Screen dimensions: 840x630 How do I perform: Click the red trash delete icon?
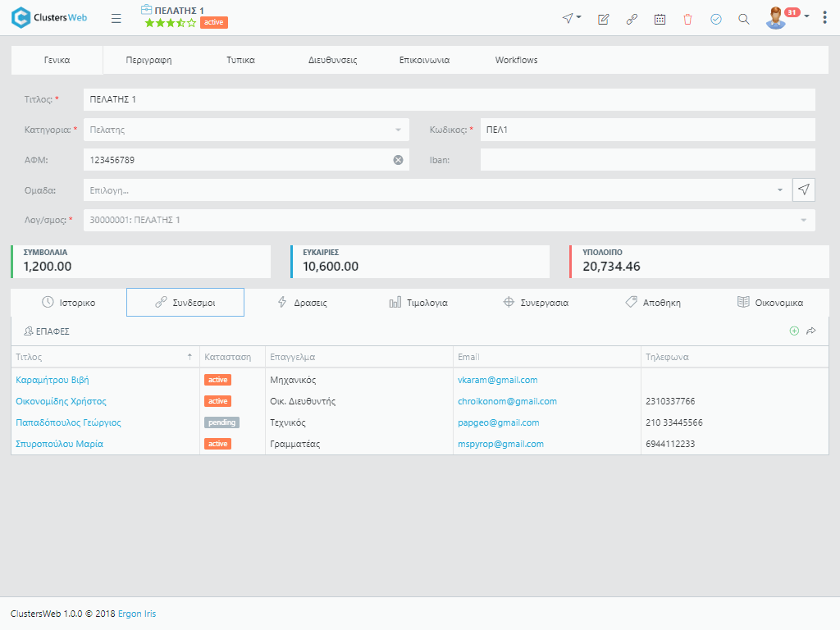pos(687,19)
